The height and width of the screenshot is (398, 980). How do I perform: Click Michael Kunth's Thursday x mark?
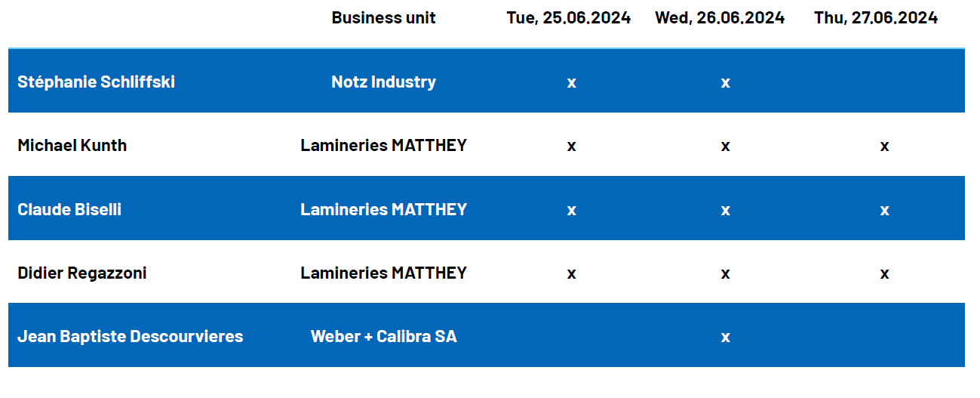[884, 146]
